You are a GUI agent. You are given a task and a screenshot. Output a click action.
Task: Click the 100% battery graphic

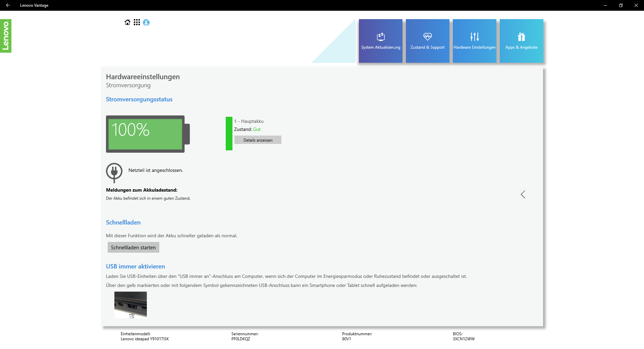[x=148, y=134]
